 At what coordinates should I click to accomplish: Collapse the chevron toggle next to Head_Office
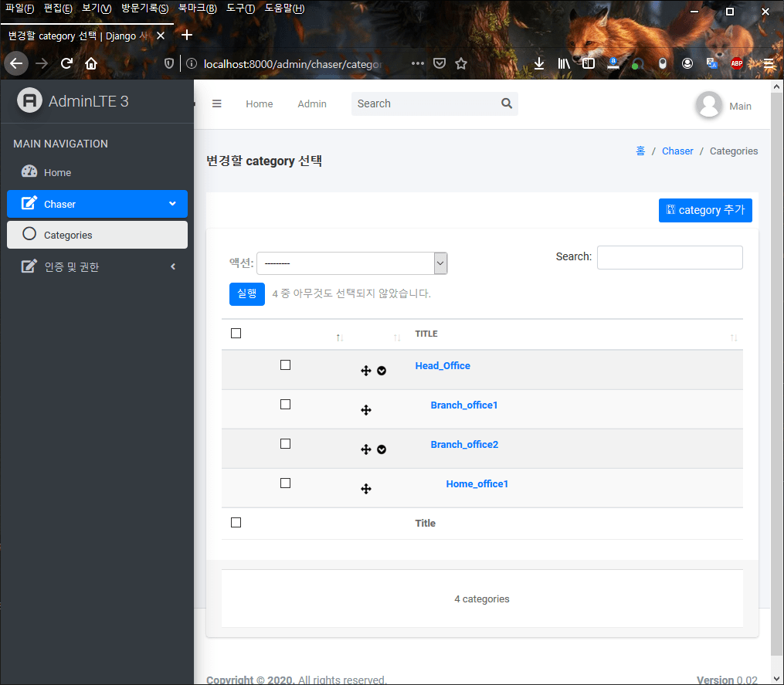click(382, 371)
